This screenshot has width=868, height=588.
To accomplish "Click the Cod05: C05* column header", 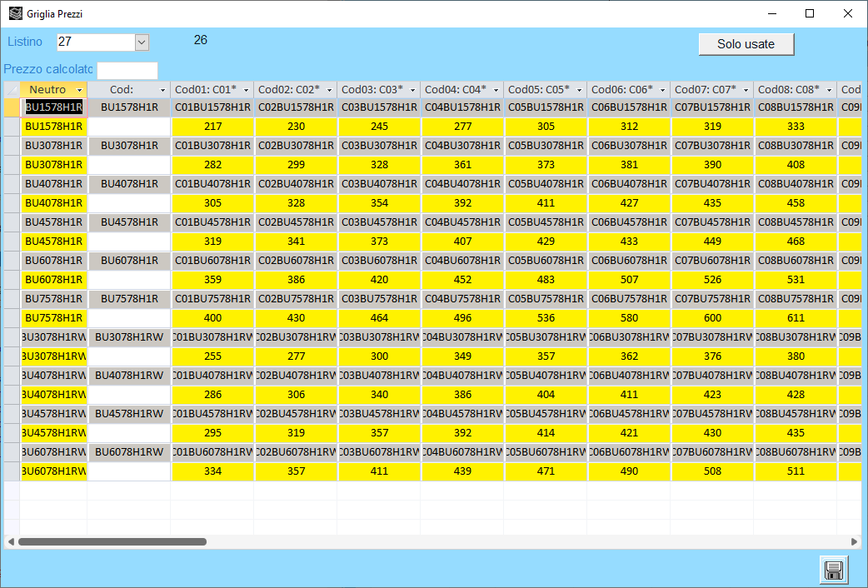I will [546, 90].
